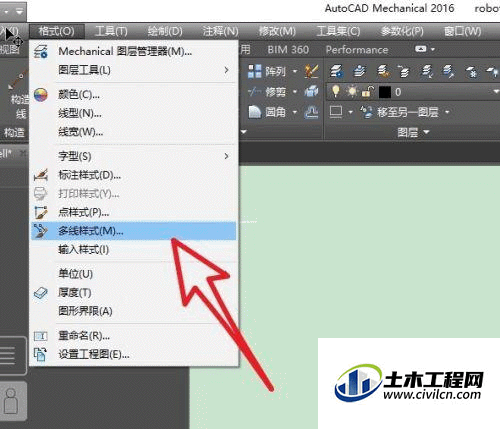500x429 pixels.
Task: Click the fifth layer tool icon
Action: pos(427,71)
